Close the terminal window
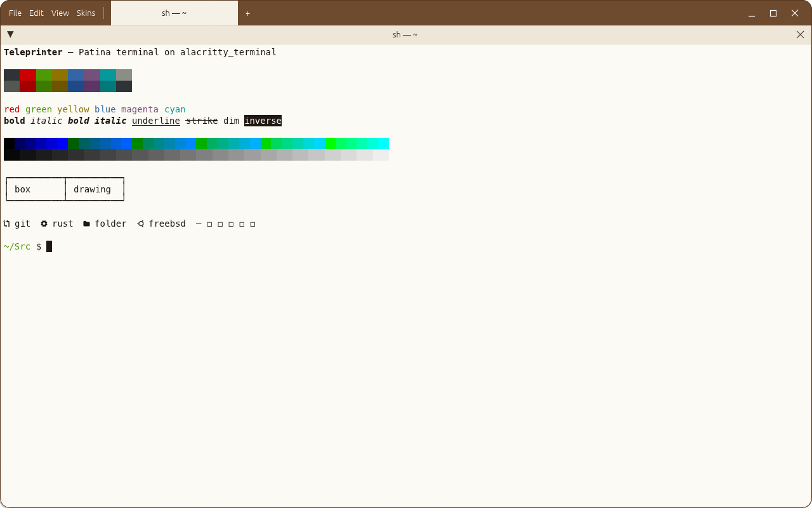This screenshot has width=812, height=508. coord(795,13)
